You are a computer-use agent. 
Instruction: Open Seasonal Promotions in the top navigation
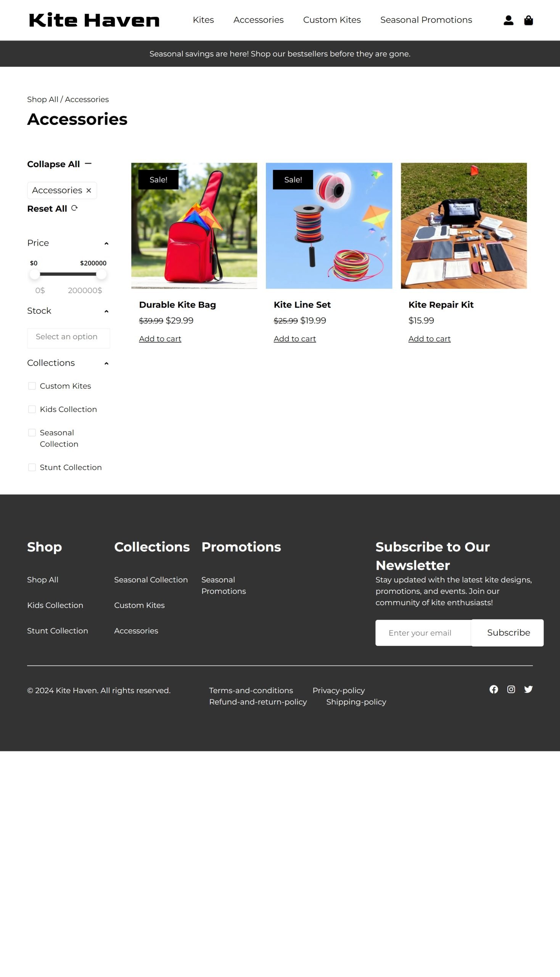click(426, 19)
